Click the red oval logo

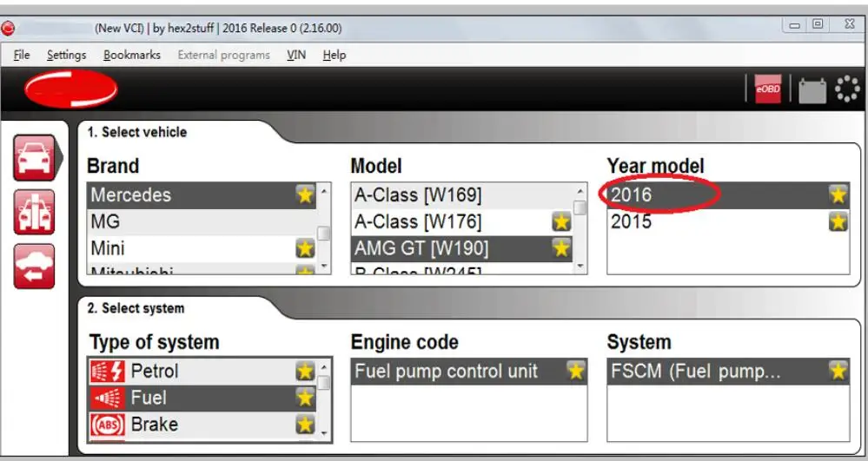pos(71,89)
